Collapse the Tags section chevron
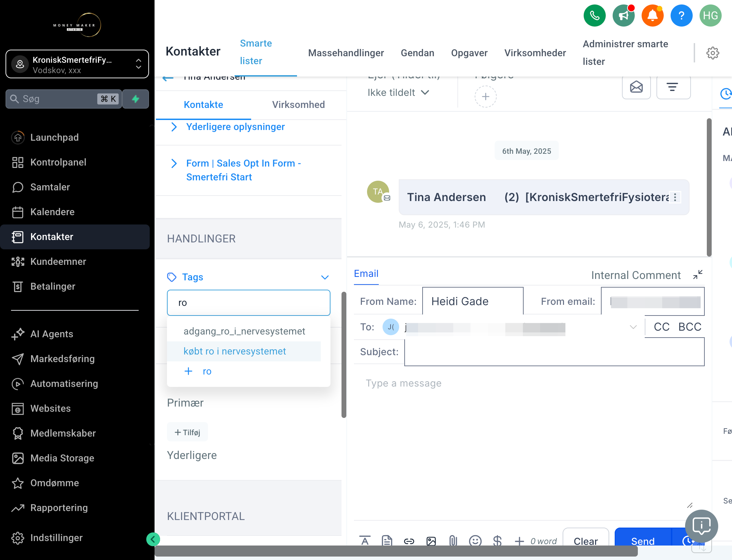The height and width of the screenshot is (560, 732). (325, 277)
